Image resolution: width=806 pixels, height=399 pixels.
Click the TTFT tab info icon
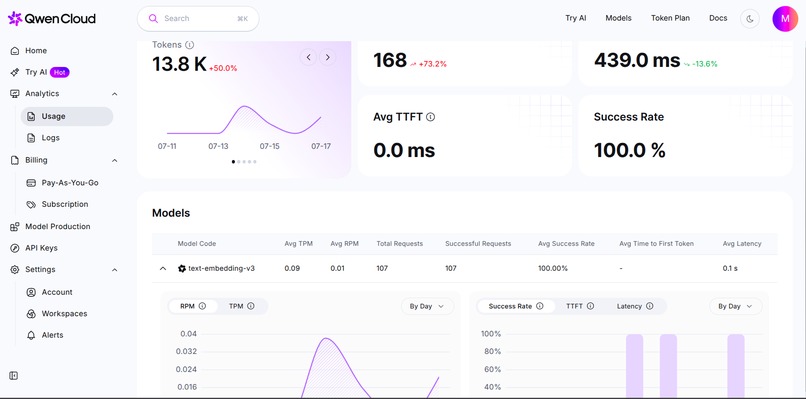point(590,306)
